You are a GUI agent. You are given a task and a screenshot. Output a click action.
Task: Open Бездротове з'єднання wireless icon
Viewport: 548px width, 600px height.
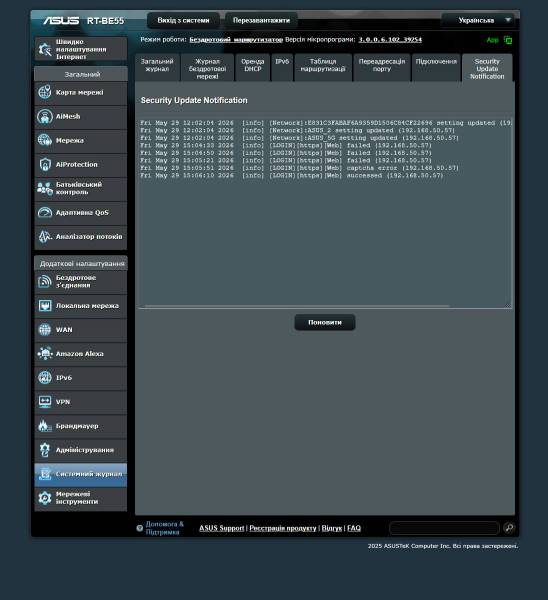point(44,282)
